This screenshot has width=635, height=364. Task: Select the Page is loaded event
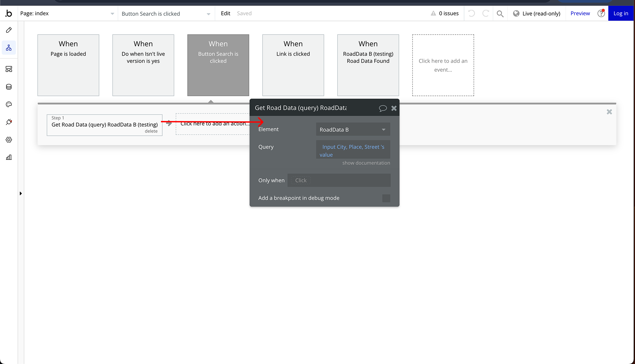tap(68, 65)
